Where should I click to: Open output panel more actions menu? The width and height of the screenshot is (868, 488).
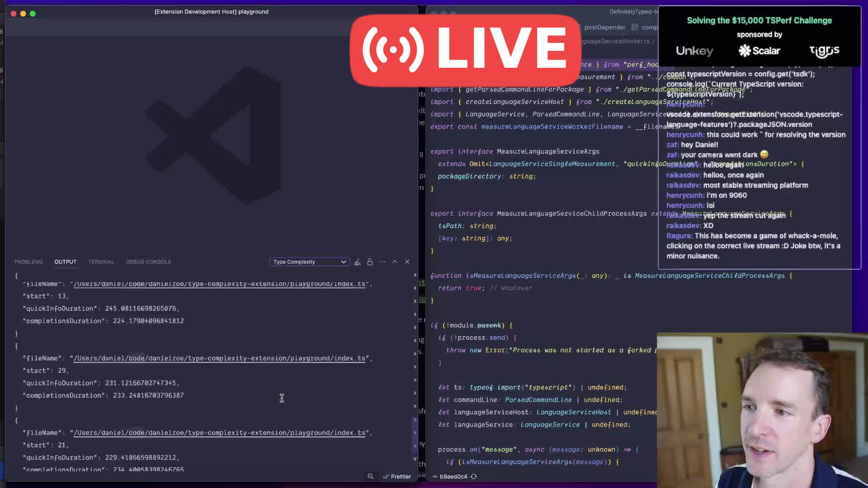coord(382,262)
